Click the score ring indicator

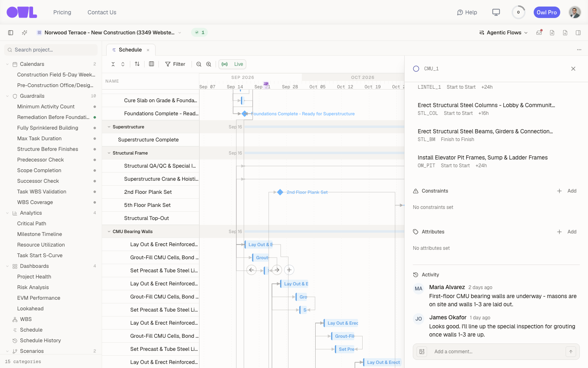click(519, 12)
